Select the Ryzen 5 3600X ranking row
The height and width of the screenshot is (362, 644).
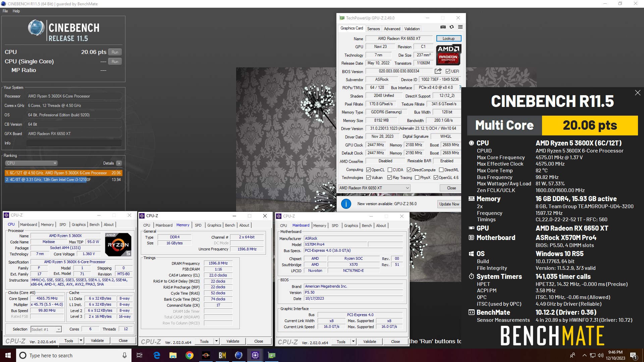[63, 173]
